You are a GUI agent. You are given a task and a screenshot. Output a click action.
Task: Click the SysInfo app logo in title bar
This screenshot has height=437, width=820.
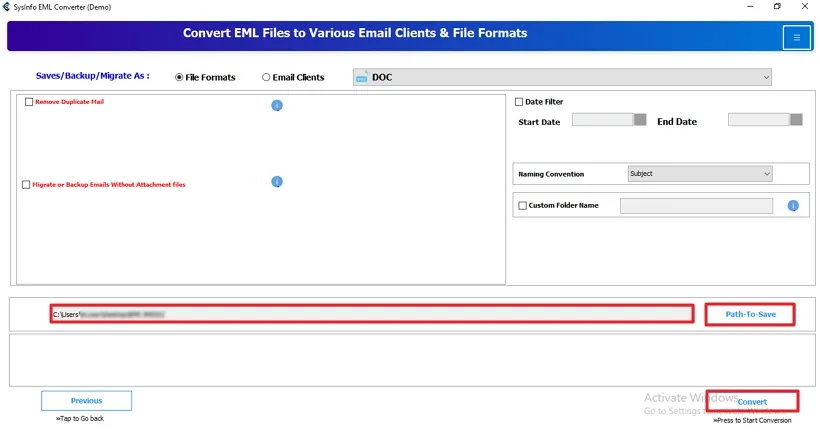(6, 7)
